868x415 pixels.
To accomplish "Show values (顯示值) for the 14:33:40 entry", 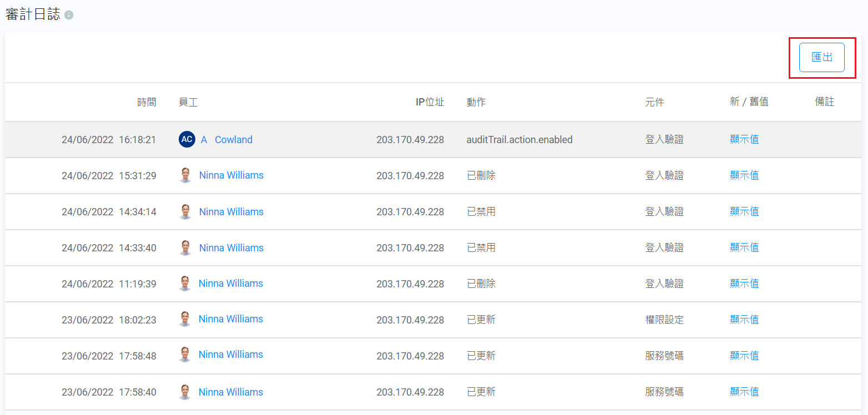I will pos(744,247).
